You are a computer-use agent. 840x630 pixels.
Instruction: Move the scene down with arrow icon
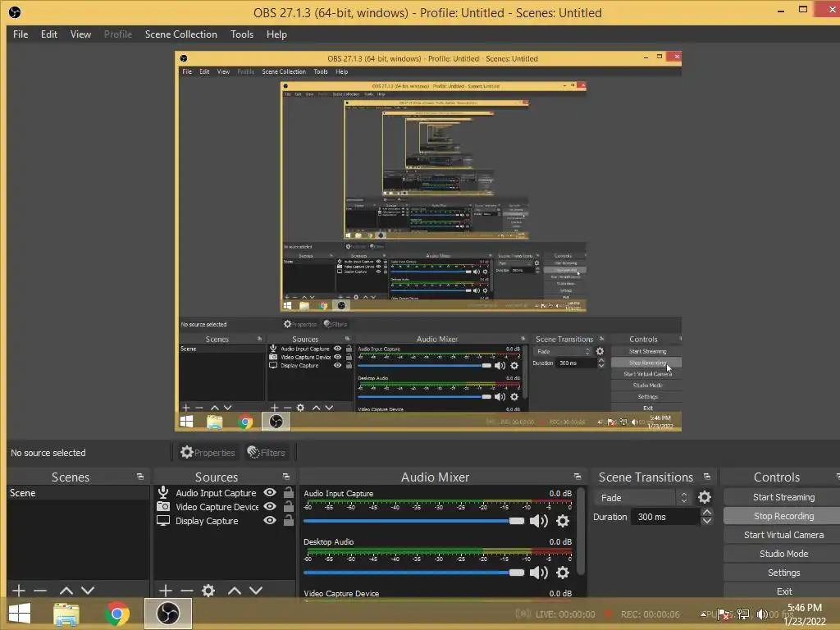pos(88,591)
